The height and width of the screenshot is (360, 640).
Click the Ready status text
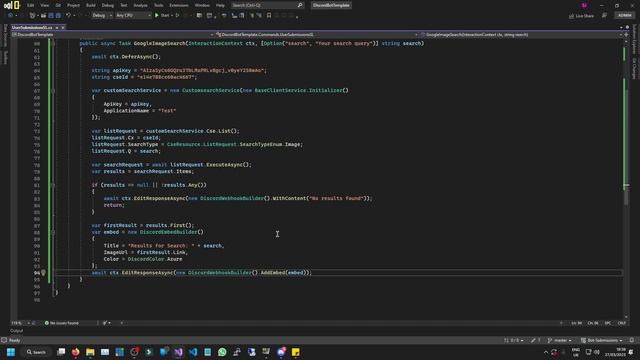click(x=14, y=340)
